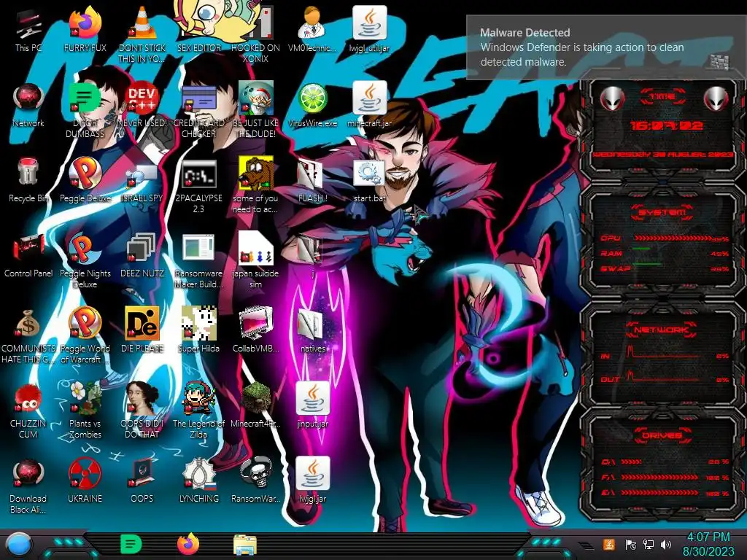Select The Legend of Zilda shortcut
The height and width of the screenshot is (560, 747).
coord(198,411)
